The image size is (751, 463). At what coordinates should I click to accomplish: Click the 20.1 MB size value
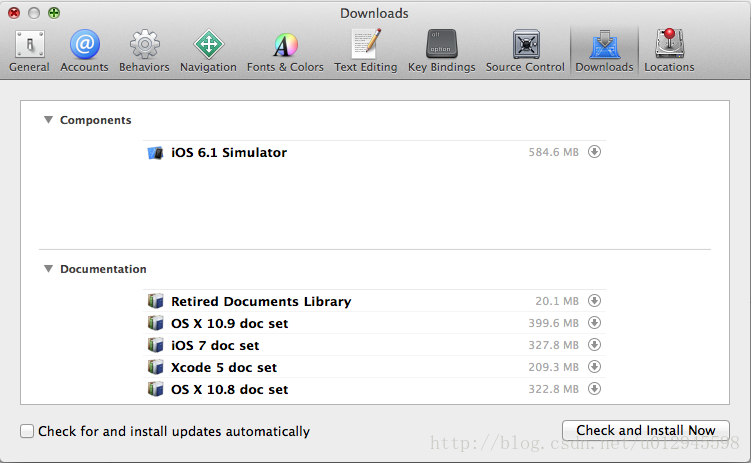[557, 301]
